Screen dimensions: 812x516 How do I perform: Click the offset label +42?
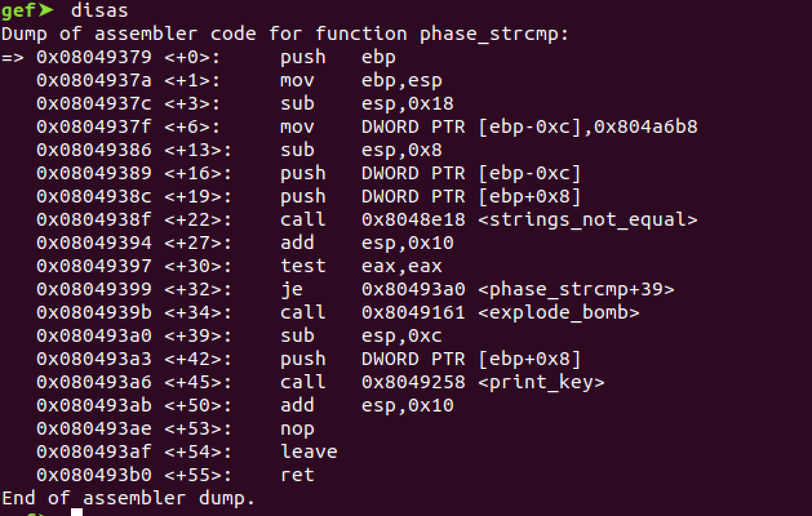tap(198, 359)
